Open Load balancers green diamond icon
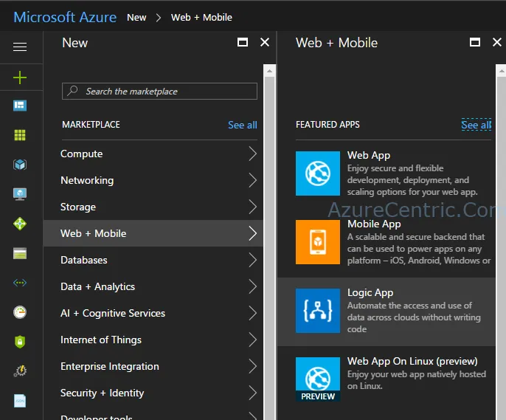Viewport: 506px width, 420px height. click(20, 224)
